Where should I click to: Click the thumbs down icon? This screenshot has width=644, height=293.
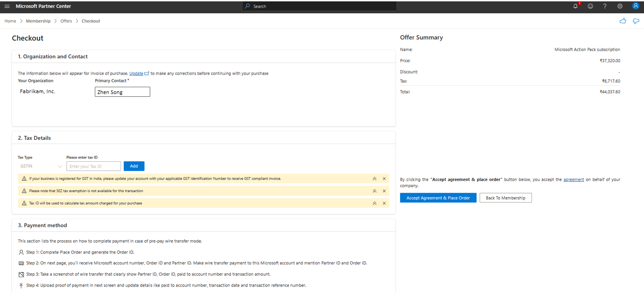tap(636, 21)
